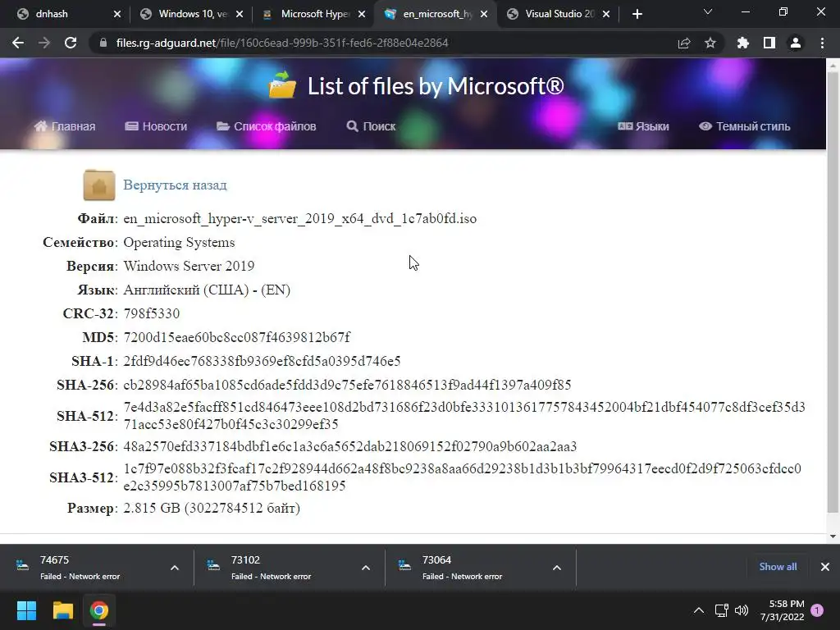Expand options for download 73064

557,568
